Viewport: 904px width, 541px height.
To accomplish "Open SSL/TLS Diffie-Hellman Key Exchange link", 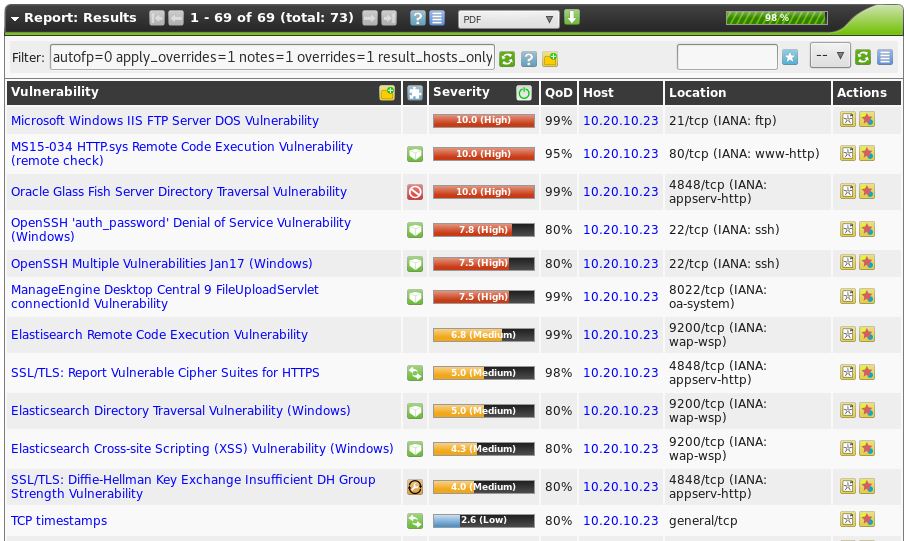I will point(193,487).
